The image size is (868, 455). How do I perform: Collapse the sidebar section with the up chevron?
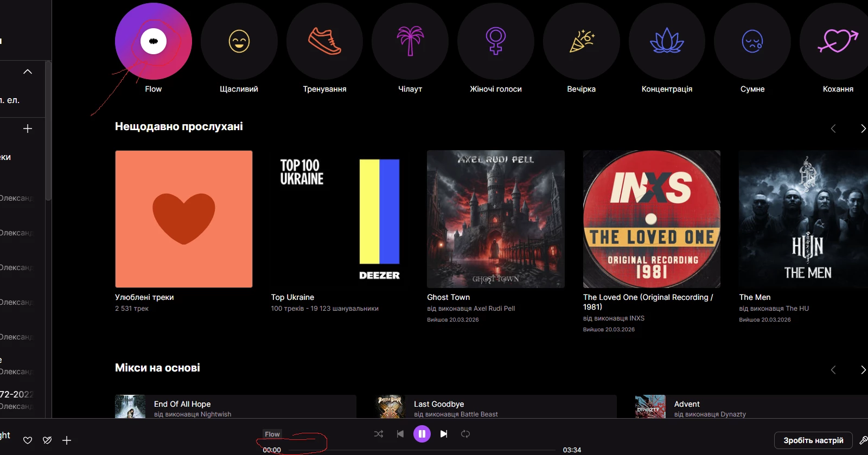pos(28,72)
